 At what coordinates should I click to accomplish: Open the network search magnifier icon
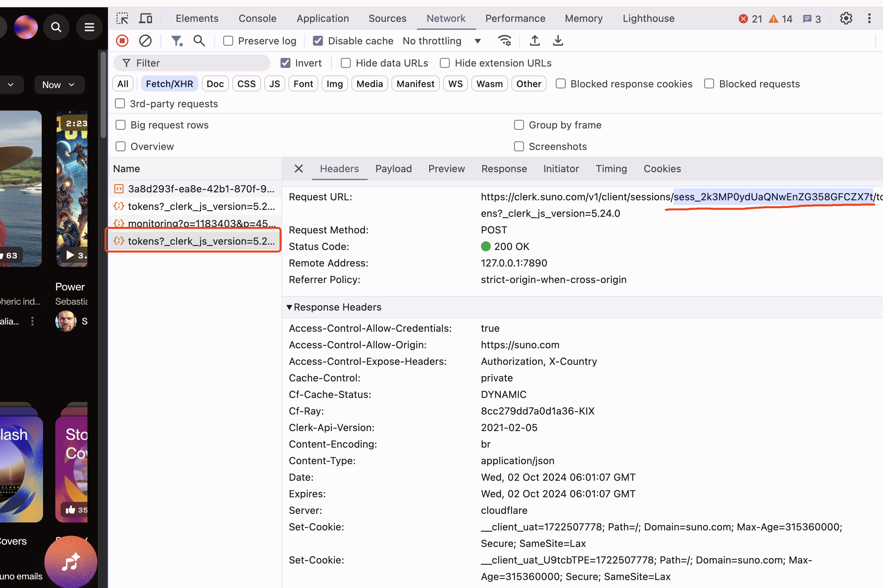pyautogui.click(x=199, y=40)
